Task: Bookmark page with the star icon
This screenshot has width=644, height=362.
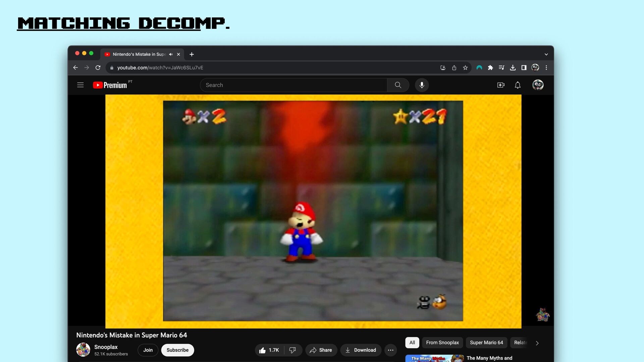Action: 465,68
